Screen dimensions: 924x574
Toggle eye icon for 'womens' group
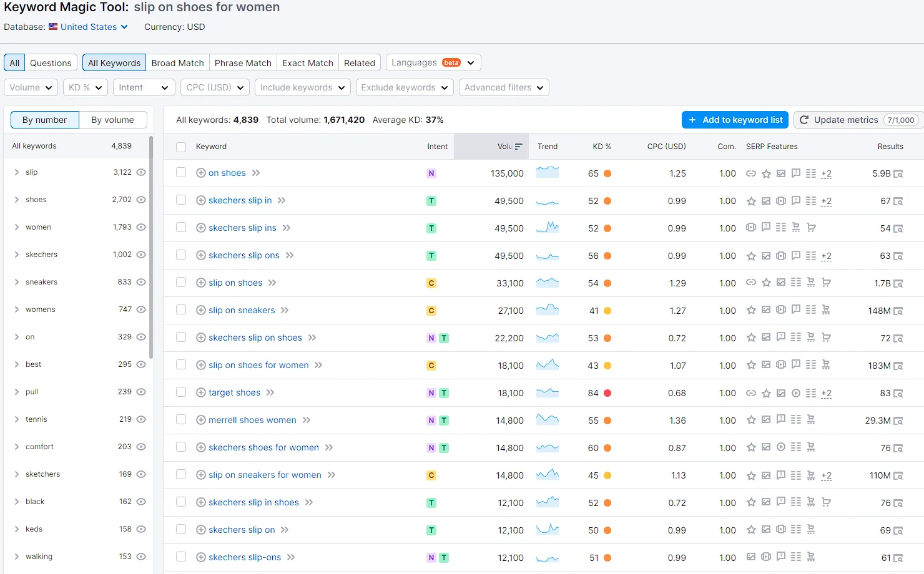click(x=141, y=309)
